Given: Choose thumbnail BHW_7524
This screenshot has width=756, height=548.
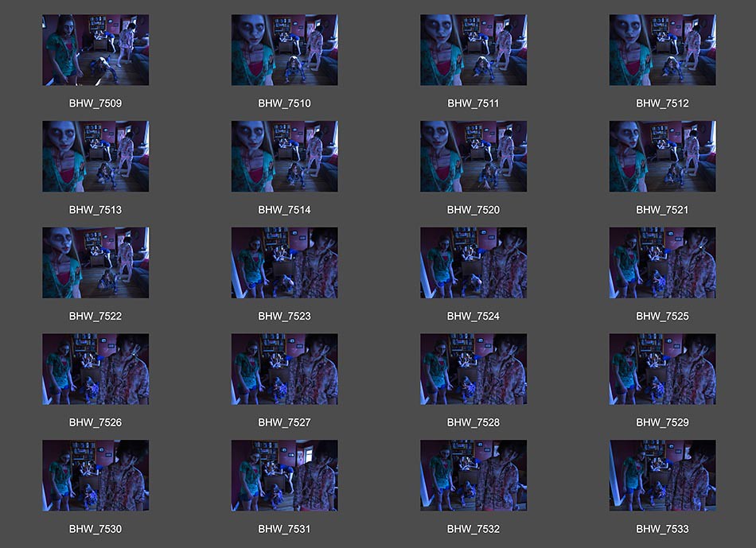Looking at the screenshot, I should click(x=473, y=262).
